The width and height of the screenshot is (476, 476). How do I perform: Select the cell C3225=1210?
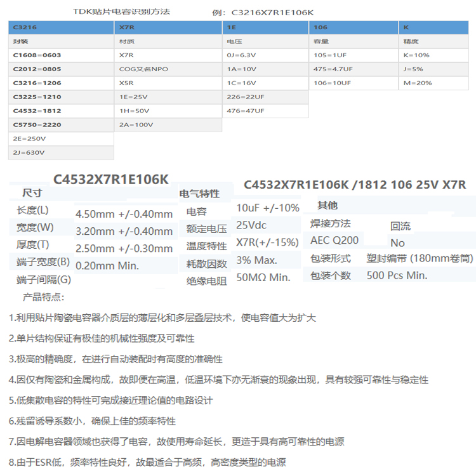pos(61,97)
